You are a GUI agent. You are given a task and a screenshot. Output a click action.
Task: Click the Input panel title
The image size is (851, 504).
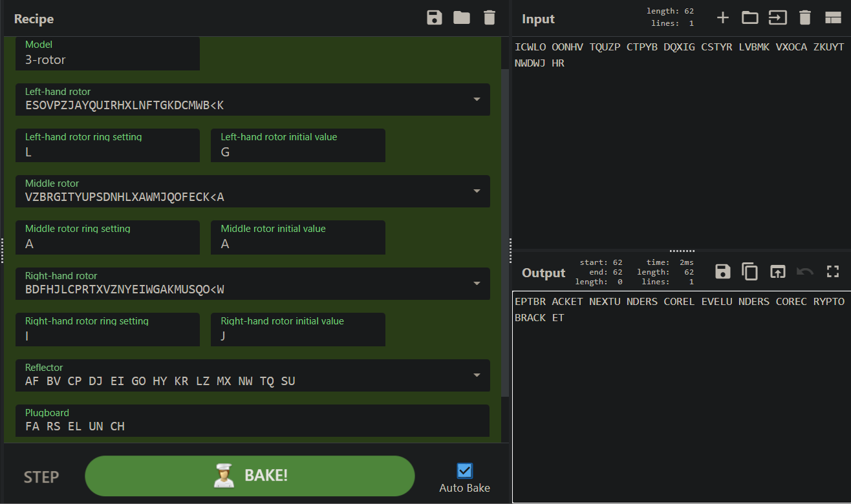[538, 19]
